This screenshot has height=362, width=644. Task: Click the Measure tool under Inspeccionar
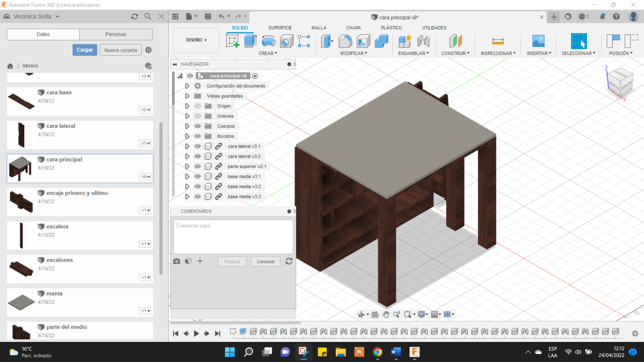[x=498, y=41]
